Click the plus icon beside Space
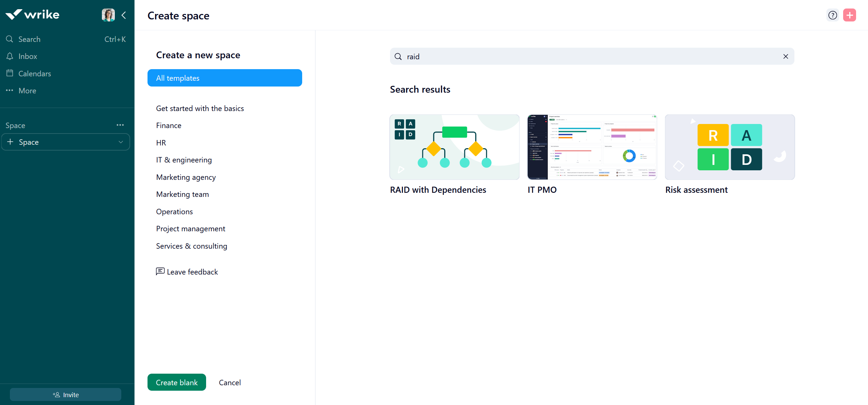This screenshot has width=868, height=405. click(10, 142)
